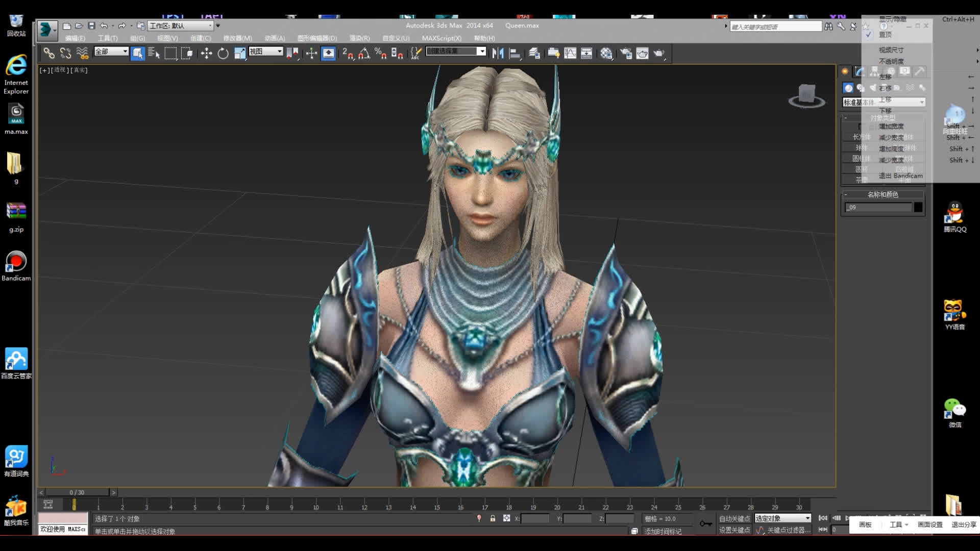Image resolution: width=980 pixels, height=551 pixels.
Task: Toggle the Spinner Snap button
Action: (x=397, y=53)
